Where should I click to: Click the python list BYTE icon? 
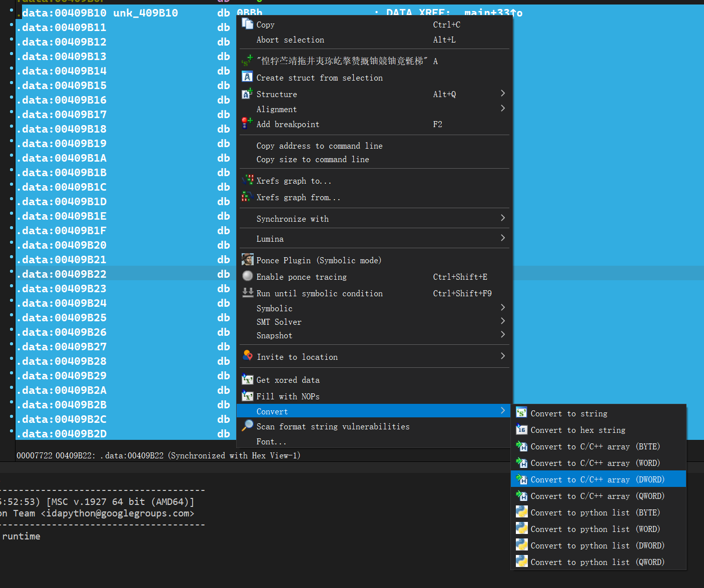521,512
